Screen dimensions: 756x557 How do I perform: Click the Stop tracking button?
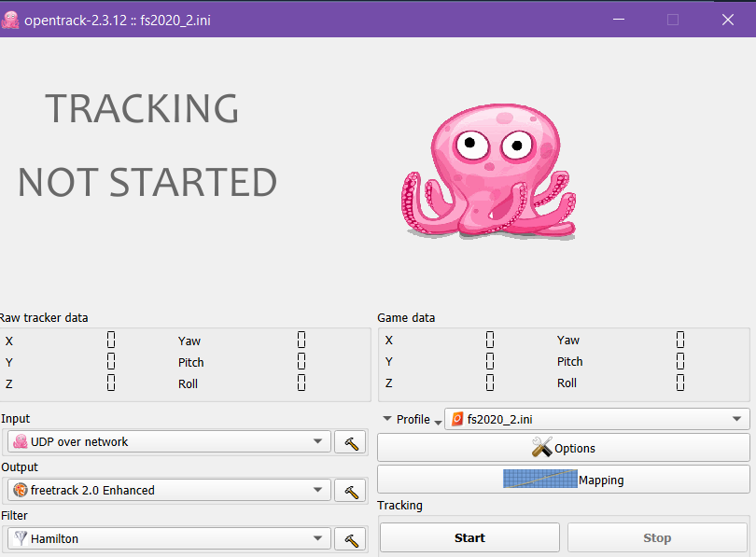click(x=657, y=537)
